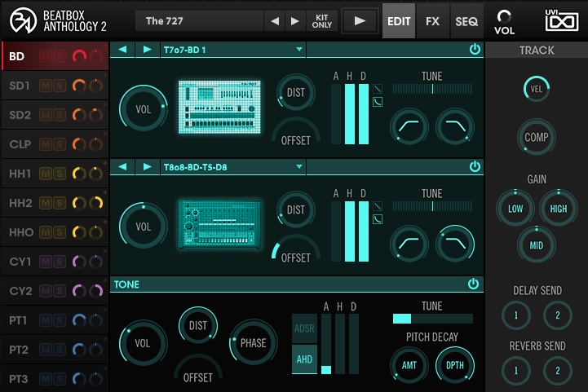Click the pitch decay AMT knob

click(409, 365)
